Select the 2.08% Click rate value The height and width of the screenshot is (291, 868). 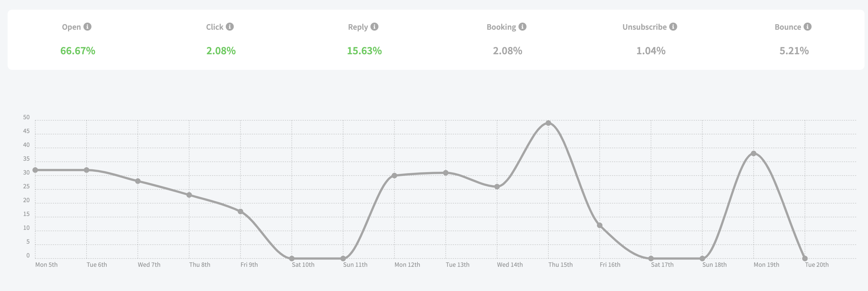(221, 51)
